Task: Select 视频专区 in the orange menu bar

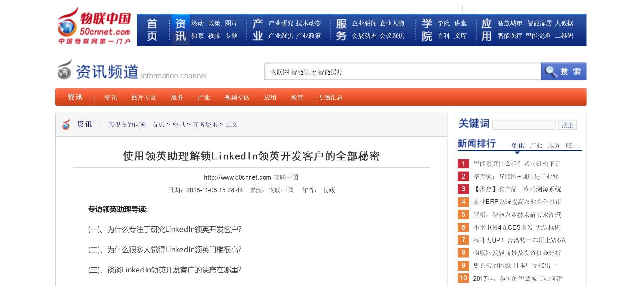Action: [x=237, y=97]
